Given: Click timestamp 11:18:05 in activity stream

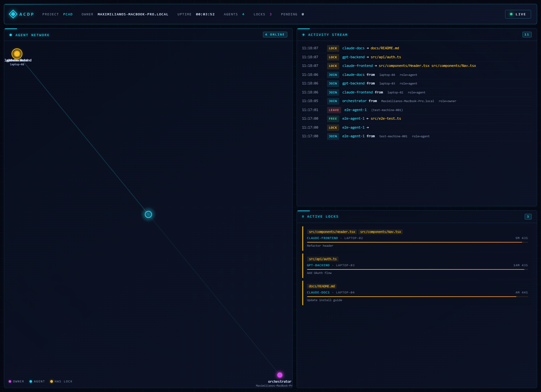Looking at the screenshot, I should click(310, 101).
